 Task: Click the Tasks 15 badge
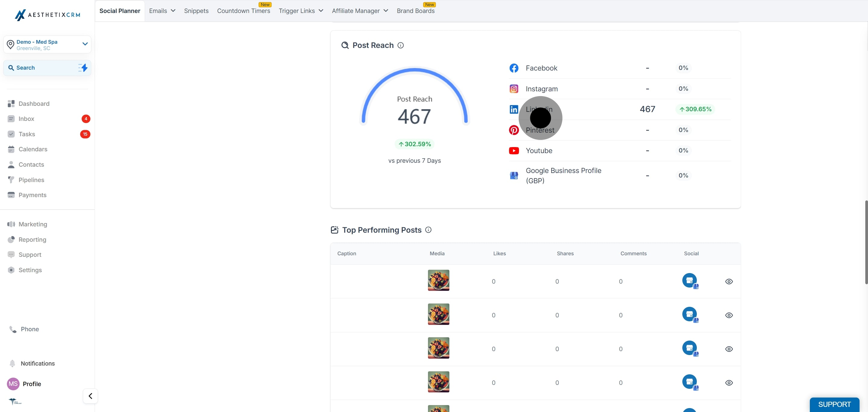(x=85, y=134)
